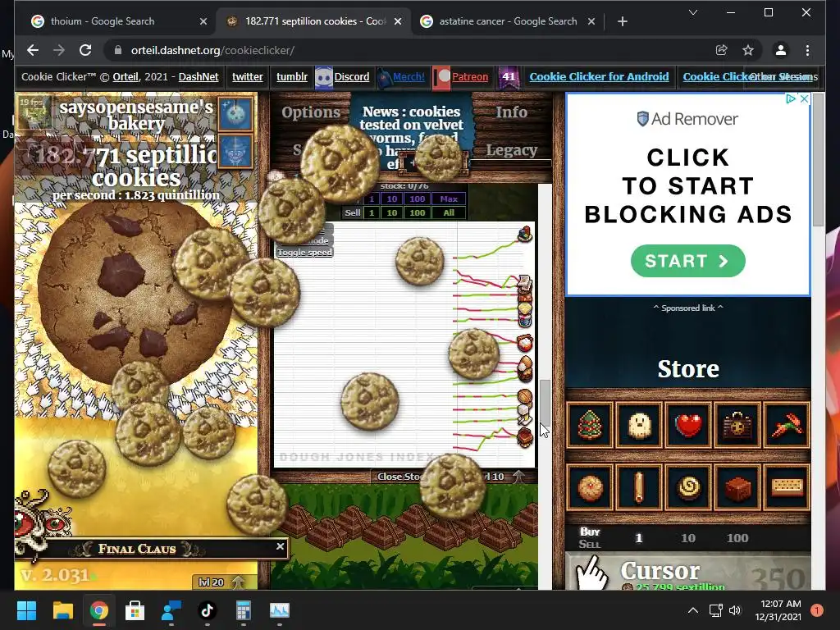Buy the ghost cookie upgrade
This screenshot has width=840, height=630.
[x=639, y=426]
